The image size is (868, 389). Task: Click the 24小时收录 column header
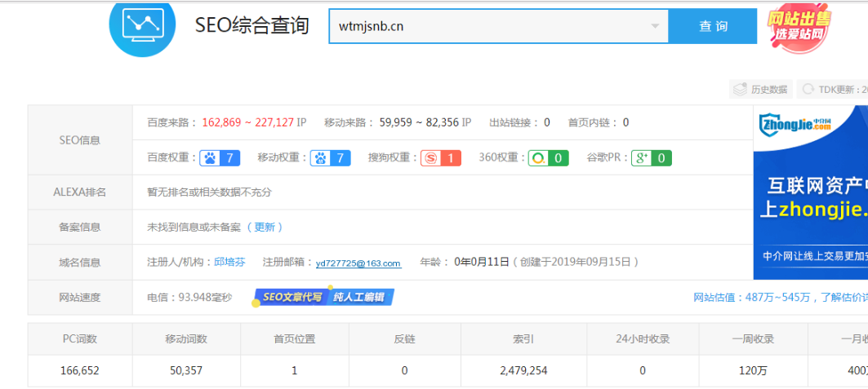coord(643,338)
